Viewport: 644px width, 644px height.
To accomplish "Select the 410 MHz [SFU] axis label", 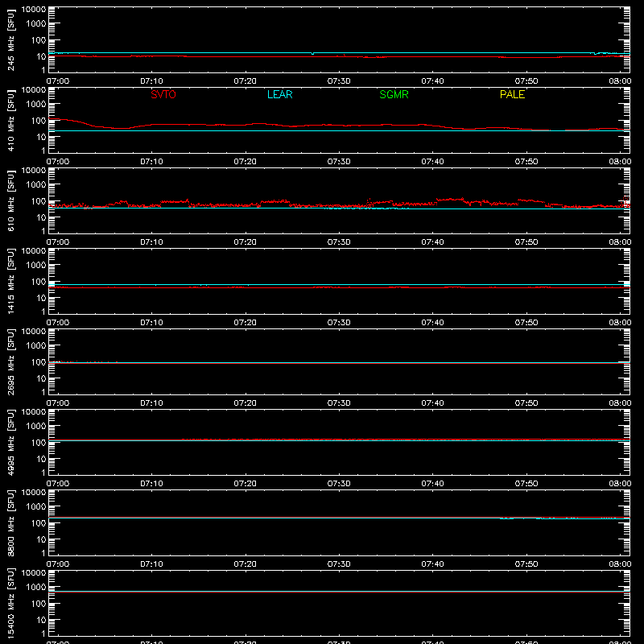I will pos(11,120).
